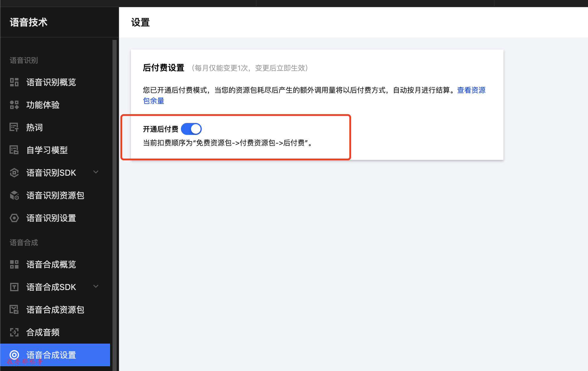
Task: Open the 查看资源包余量 link
Action: coord(471,90)
